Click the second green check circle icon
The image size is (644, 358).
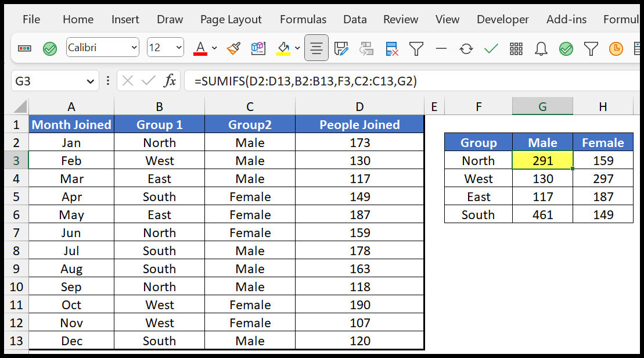pyautogui.click(x=566, y=48)
